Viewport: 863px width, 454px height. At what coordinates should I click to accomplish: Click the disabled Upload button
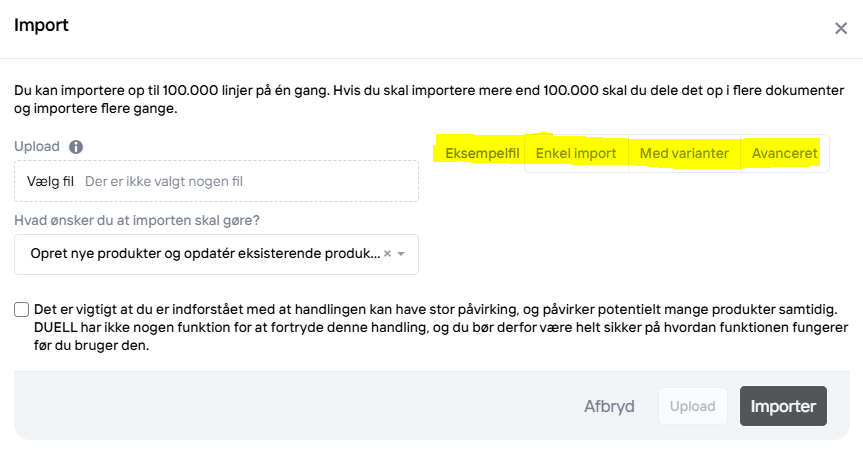tap(692, 406)
